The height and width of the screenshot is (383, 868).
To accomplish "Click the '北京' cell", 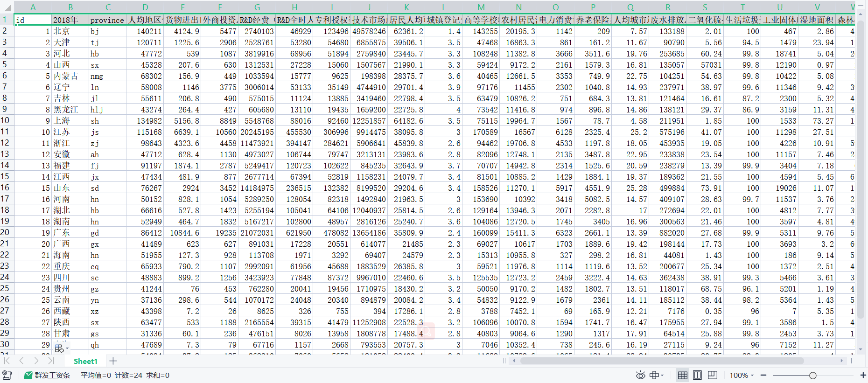I will click(x=70, y=31).
